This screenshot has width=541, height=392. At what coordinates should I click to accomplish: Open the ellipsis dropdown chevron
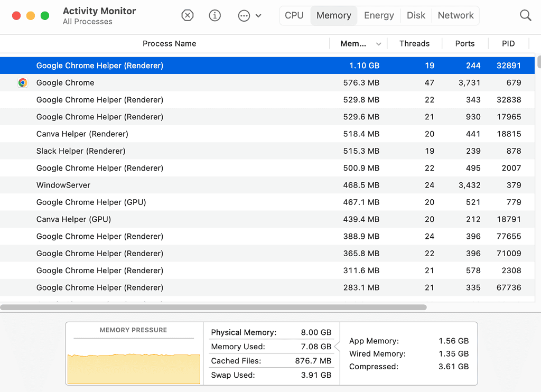[257, 15]
